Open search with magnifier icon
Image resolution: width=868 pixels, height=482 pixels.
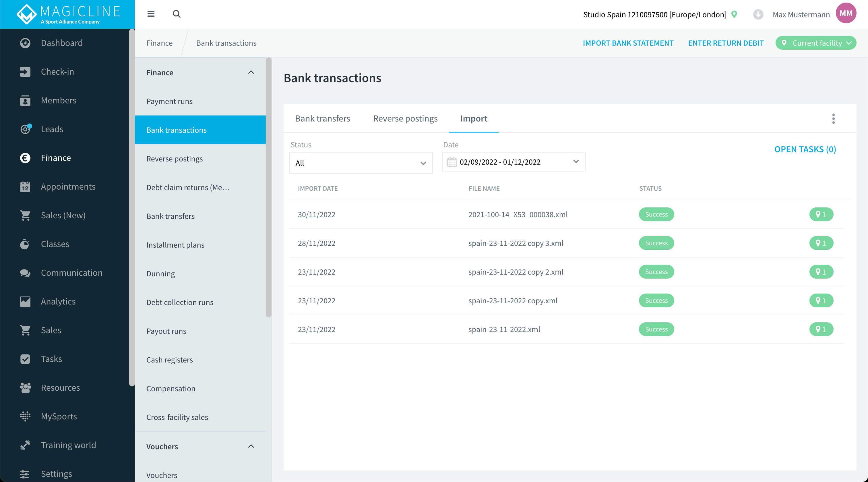click(x=177, y=14)
